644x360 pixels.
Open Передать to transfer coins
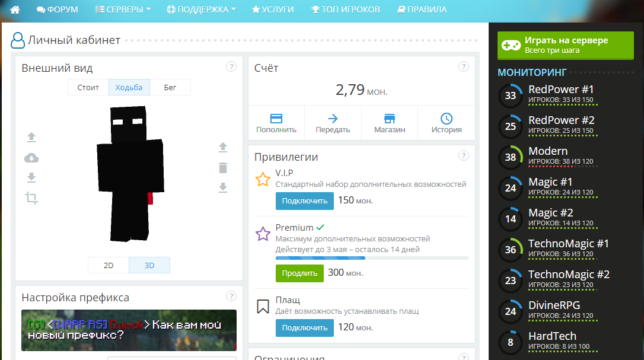coord(333,123)
